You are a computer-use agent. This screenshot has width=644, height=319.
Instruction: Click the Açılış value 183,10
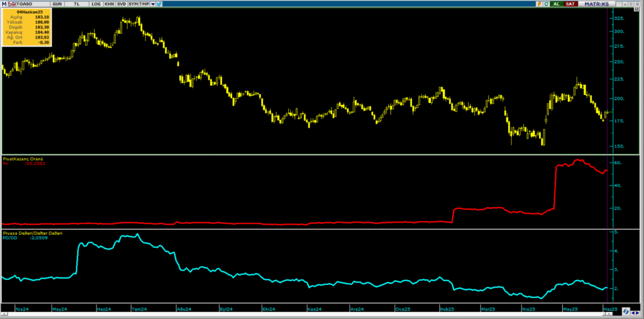[43, 17]
